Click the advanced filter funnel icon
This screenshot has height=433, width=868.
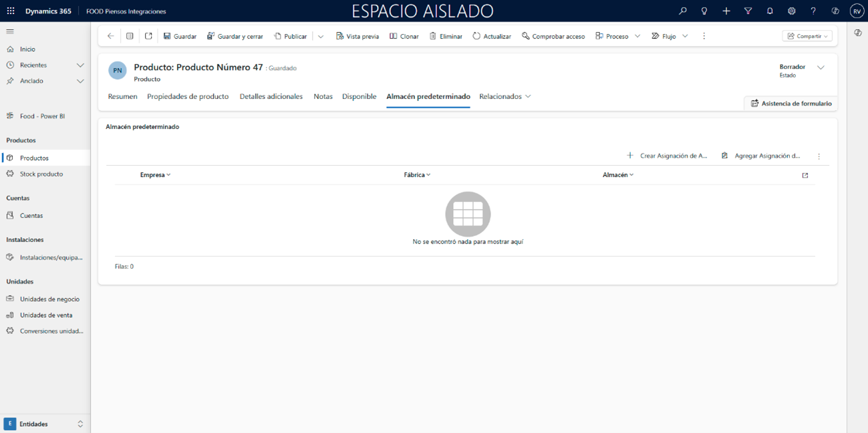(748, 11)
